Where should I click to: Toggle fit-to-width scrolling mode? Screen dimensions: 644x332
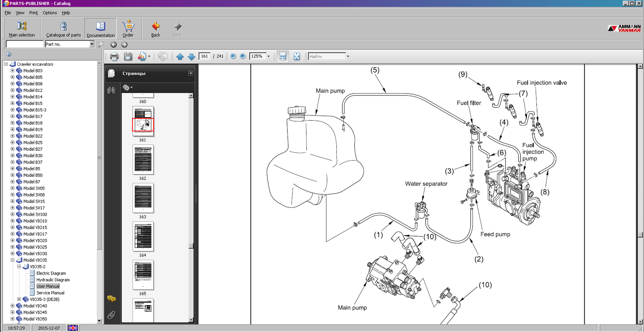pos(283,56)
